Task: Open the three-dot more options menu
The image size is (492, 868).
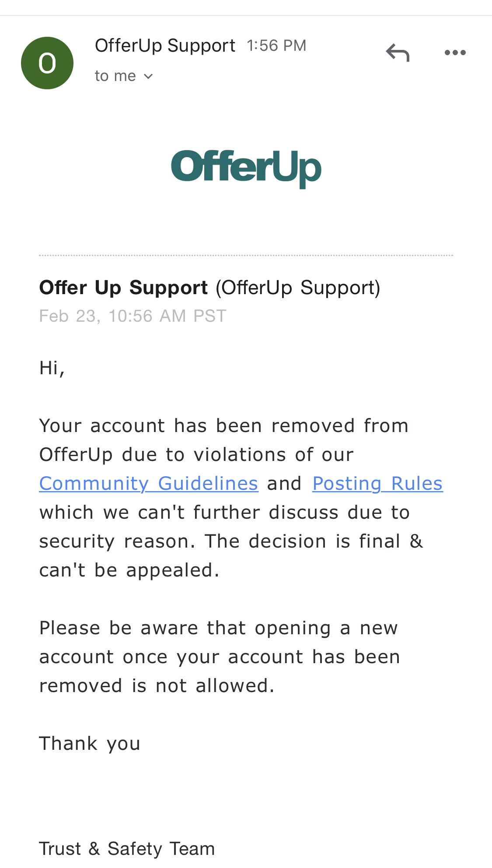Action: point(455,53)
